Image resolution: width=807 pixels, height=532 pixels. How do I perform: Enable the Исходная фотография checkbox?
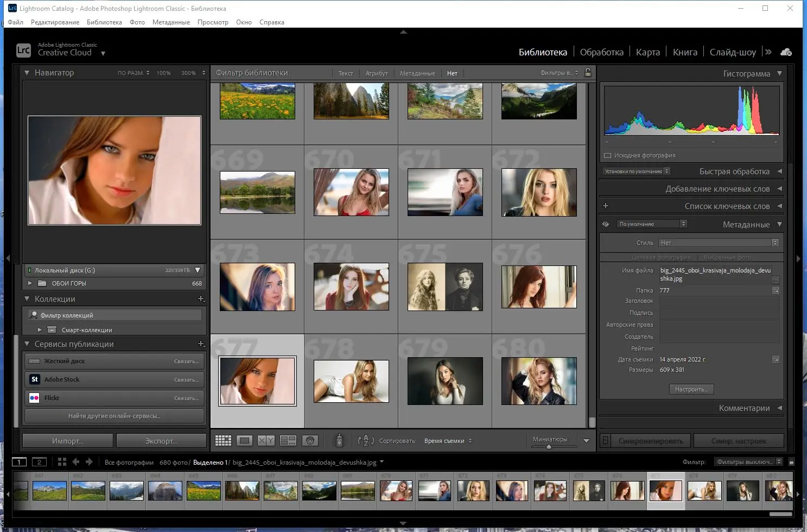pos(608,156)
